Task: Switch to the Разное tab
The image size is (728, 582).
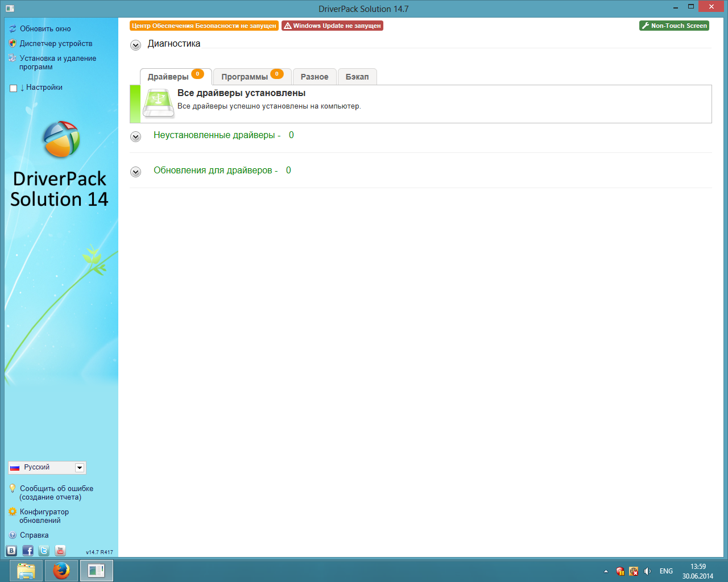Action: coord(315,77)
